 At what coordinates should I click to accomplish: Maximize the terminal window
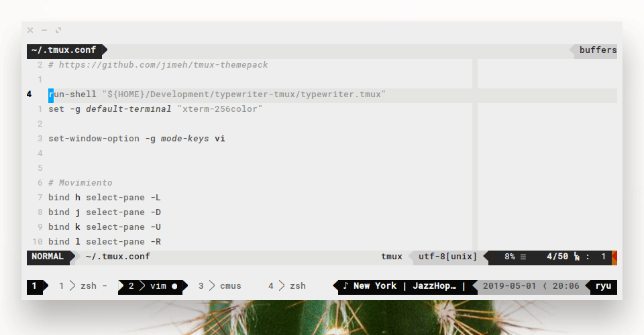pos(58,30)
